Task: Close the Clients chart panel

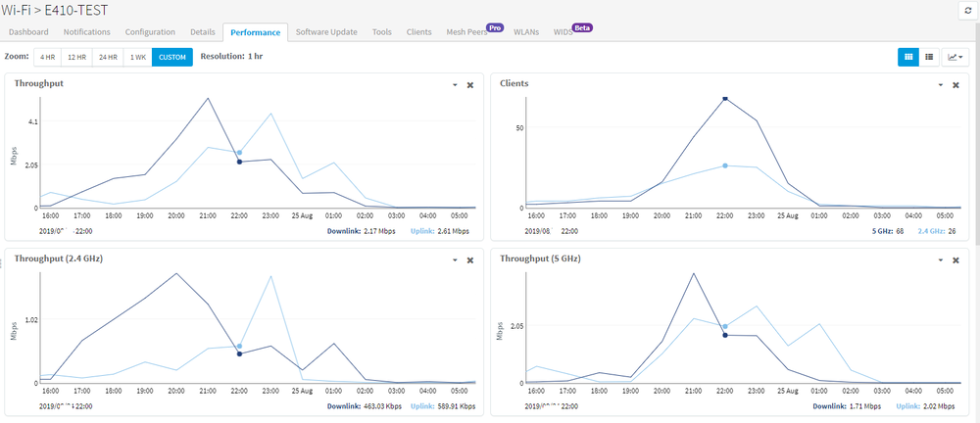Action: coord(955,85)
